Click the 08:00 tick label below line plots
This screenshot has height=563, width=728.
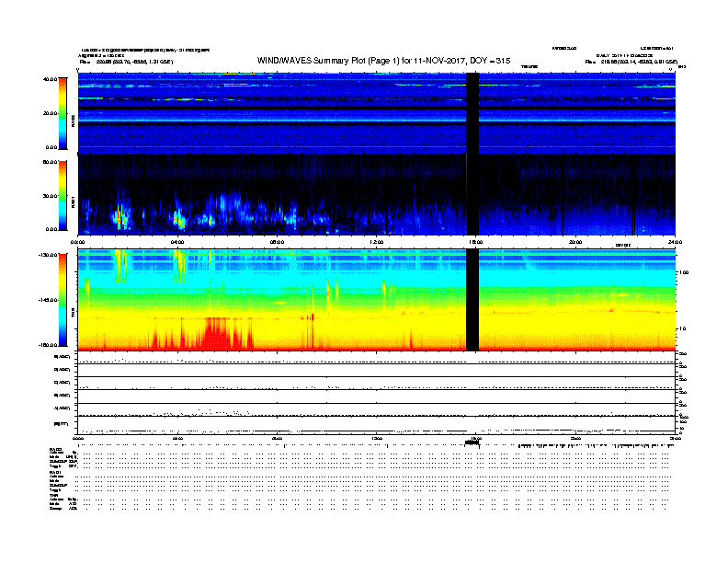pos(277,439)
